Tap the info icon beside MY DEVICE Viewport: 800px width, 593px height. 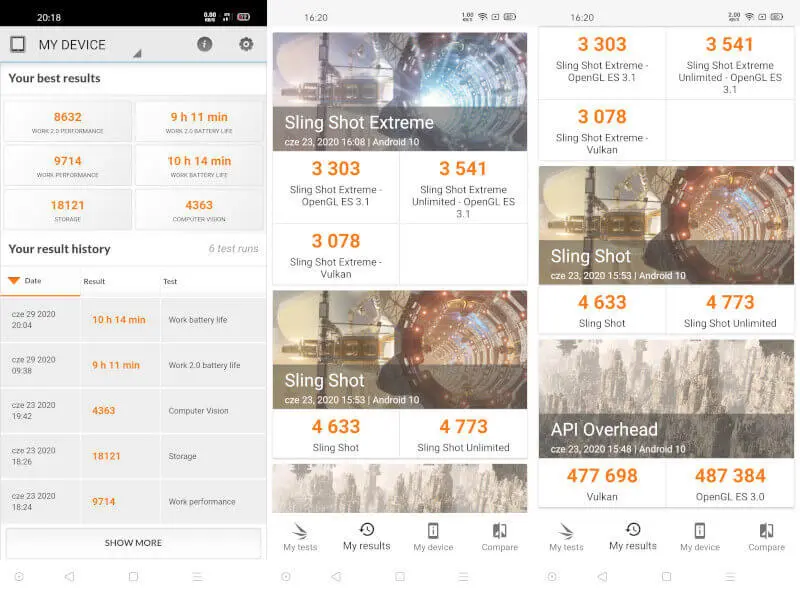[x=204, y=44]
